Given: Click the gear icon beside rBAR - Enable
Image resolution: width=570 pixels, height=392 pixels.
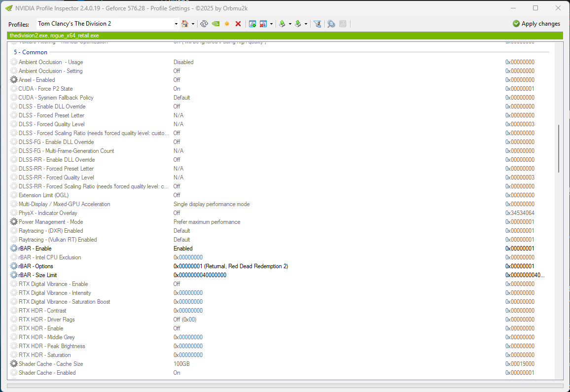Looking at the screenshot, I should (x=14, y=249).
